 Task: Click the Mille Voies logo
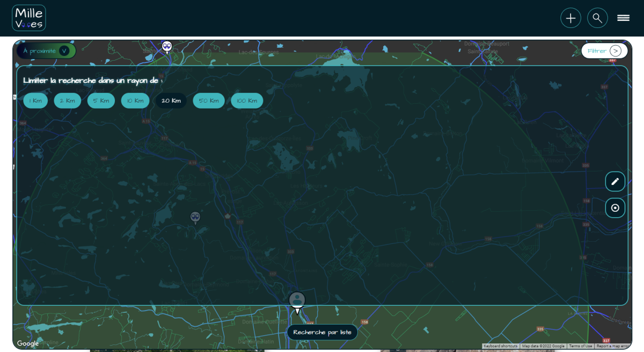coord(29,18)
